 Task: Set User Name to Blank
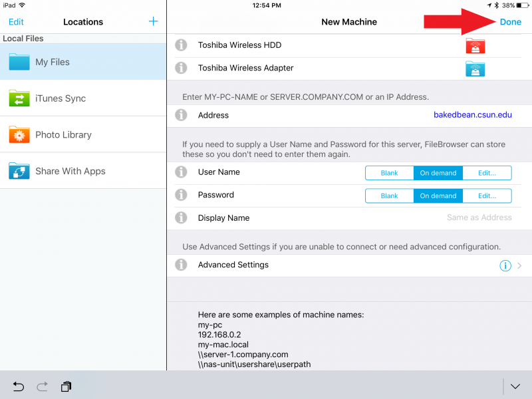(389, 173)
